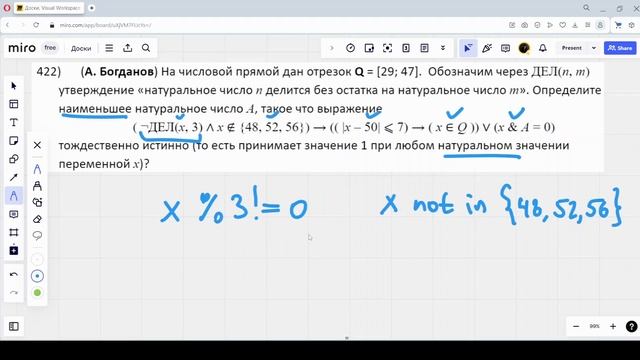Reset zoom via the percentage label
Screen dimensions: 640x360
click(x=594, y=326)
